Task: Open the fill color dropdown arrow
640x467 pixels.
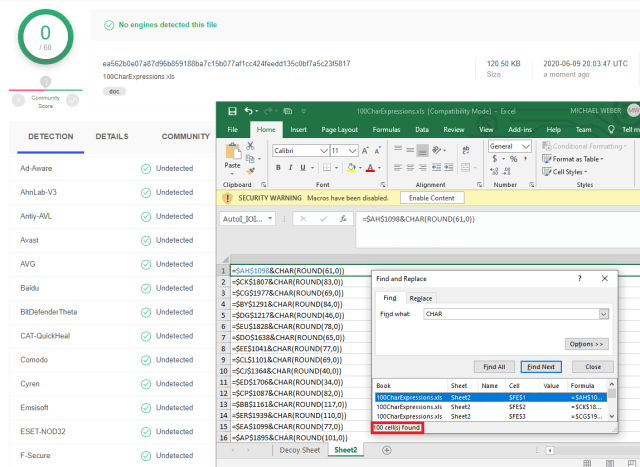Action: click(x=360, y=168)
